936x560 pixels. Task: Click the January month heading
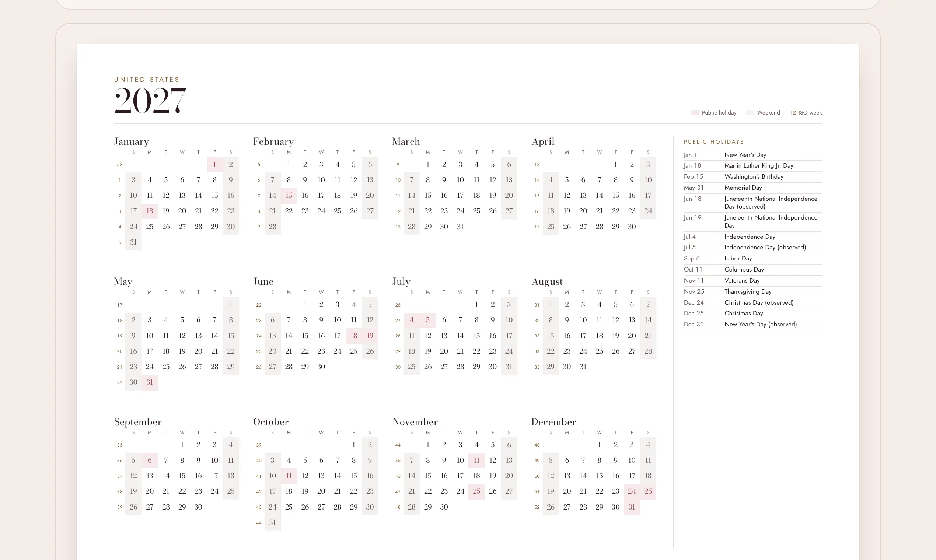[131, 141]
